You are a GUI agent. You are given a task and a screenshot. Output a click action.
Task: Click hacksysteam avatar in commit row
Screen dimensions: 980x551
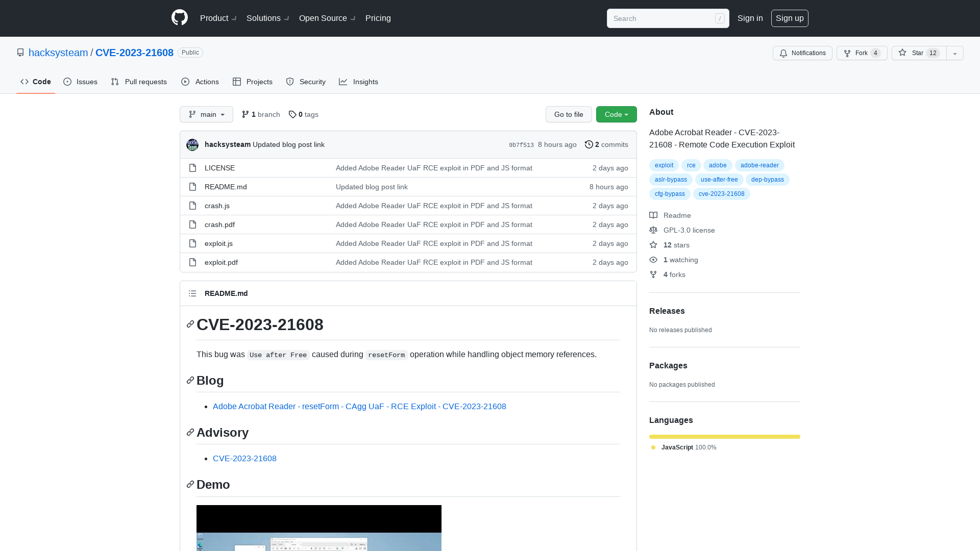tap(192, 145)
